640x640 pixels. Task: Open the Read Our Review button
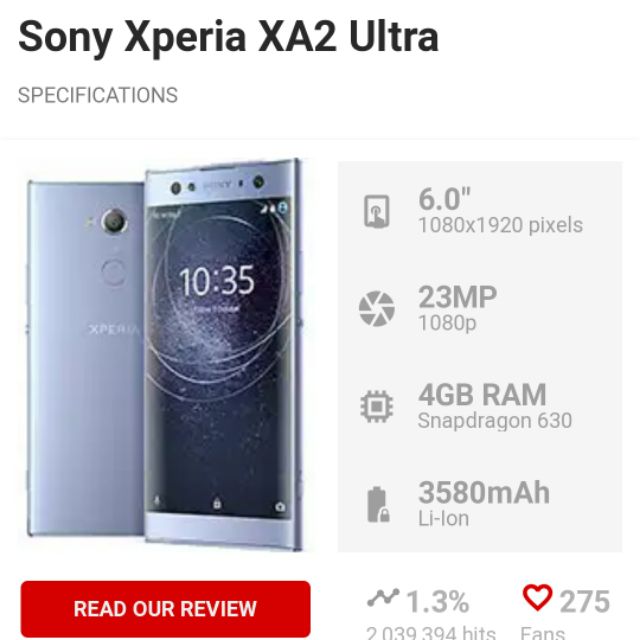(x=165, y=609)
